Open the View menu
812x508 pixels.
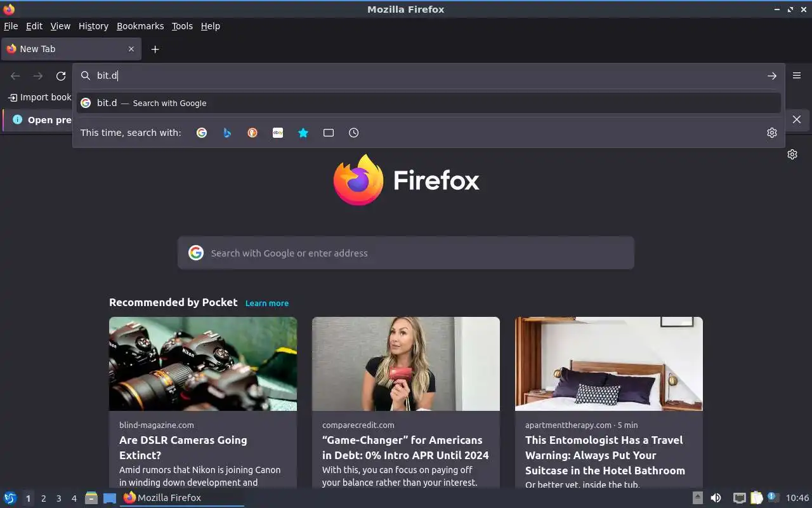60,26
